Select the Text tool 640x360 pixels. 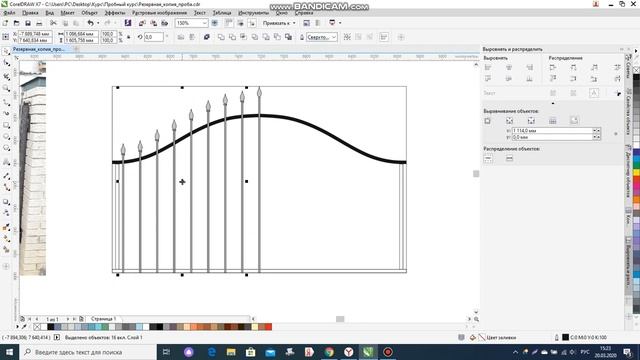point(6,162)
